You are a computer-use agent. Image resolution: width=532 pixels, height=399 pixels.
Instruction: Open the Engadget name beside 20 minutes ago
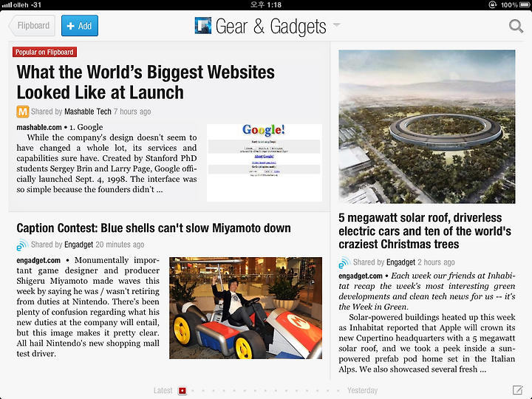[79, 245]
